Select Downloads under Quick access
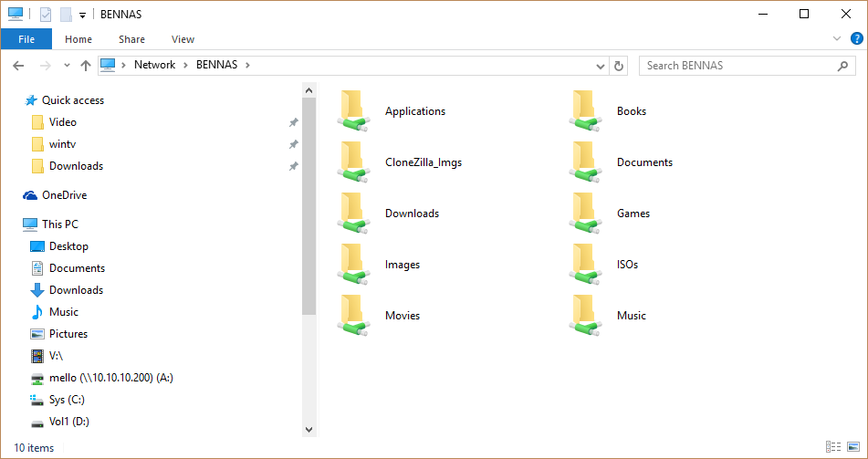The height and width of the screenshot is (459, 868). (x=76, y=166)
